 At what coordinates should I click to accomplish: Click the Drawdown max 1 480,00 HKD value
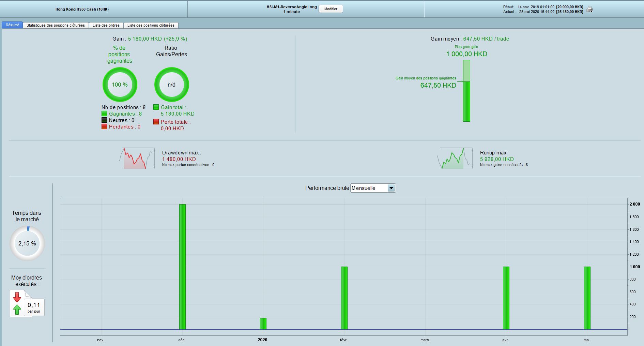pos(179,159)
